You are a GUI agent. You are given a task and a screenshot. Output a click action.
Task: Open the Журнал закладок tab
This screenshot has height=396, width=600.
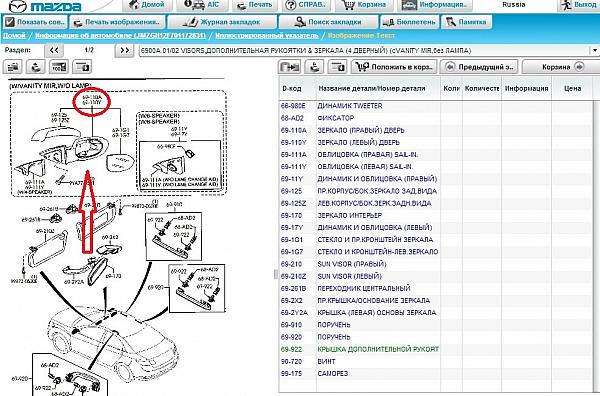[x=223, y=22]
